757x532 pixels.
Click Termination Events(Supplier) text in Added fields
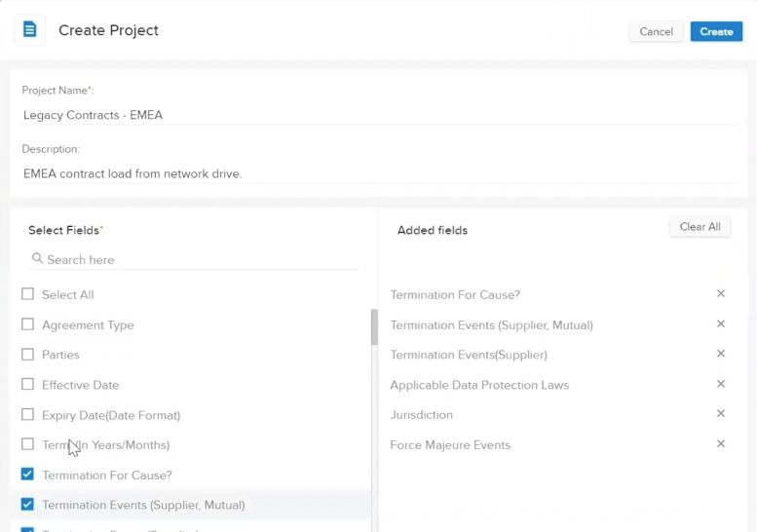point(469,356)
